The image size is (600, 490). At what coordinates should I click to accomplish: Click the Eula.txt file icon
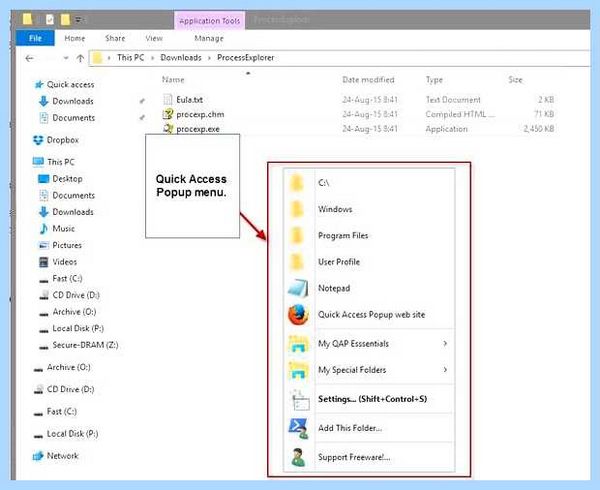click(168, 99)
